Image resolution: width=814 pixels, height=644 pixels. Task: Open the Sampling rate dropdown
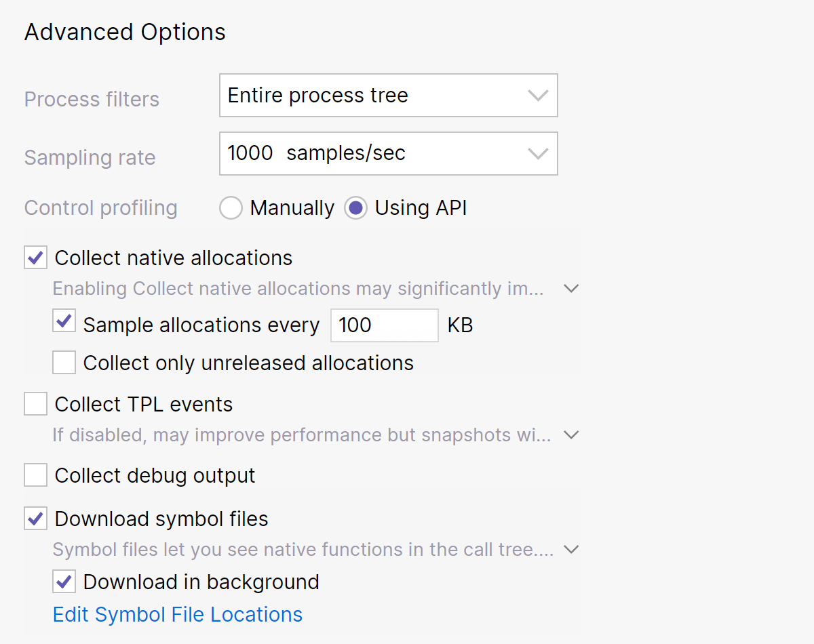pyautogui.click(x=388, y=154)
